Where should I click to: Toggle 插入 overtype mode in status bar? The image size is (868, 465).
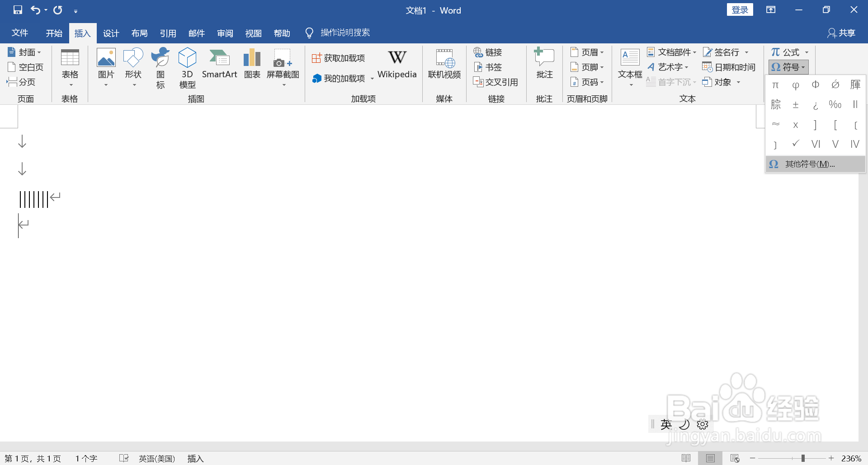tap(195, 458)
